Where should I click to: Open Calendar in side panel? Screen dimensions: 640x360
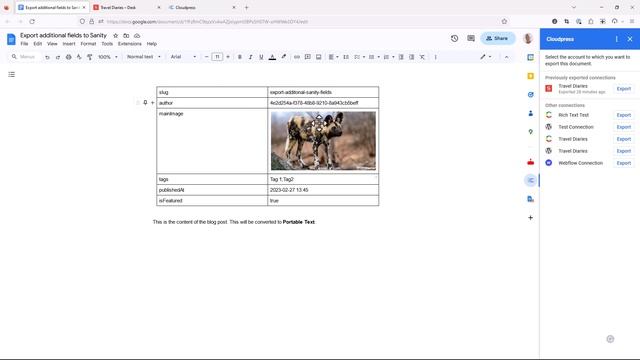[531, 58]
